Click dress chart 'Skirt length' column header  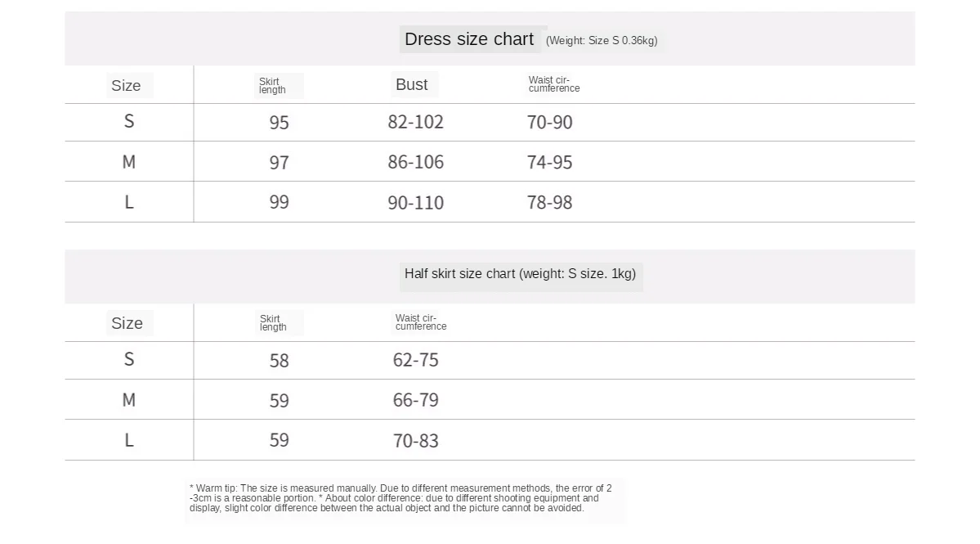pyautogui.click(x=272, y=86)
